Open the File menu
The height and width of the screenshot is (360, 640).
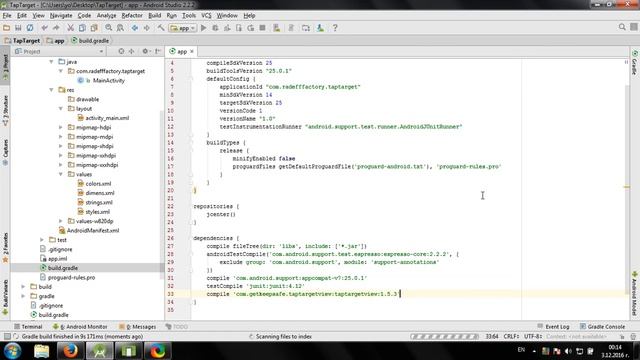(x=7, y=16)
